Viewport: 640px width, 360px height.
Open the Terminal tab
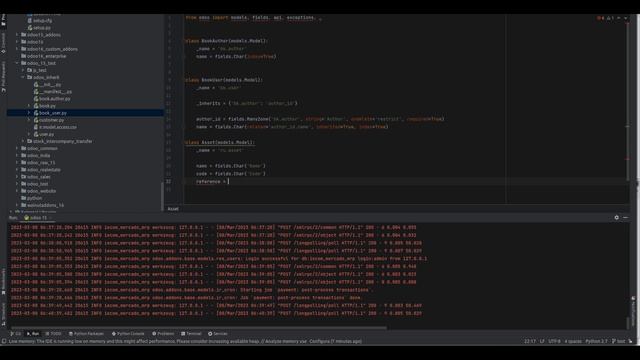coord(191,333)
